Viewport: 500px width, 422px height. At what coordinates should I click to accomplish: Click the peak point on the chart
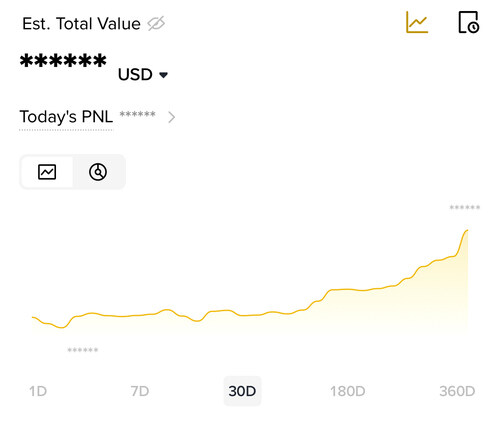(x=467, y=230)
